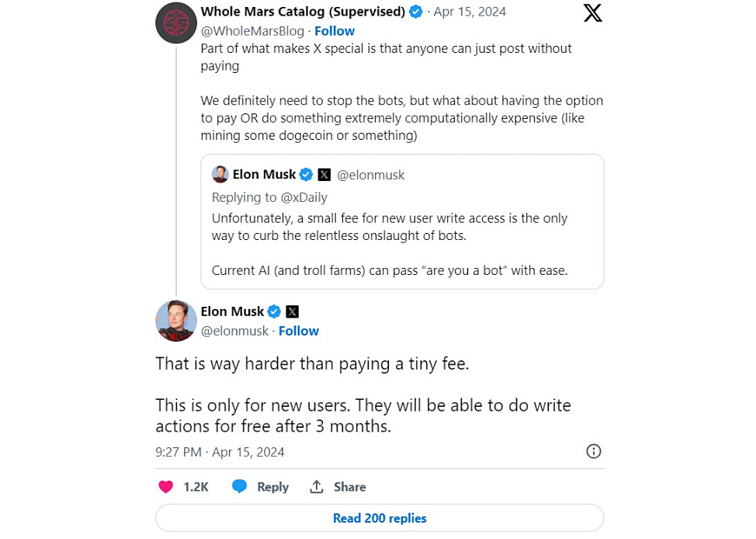Open the Apr 15, 2024 date link
The width and height of the screenshot is (756, 539).
point(470,12)
